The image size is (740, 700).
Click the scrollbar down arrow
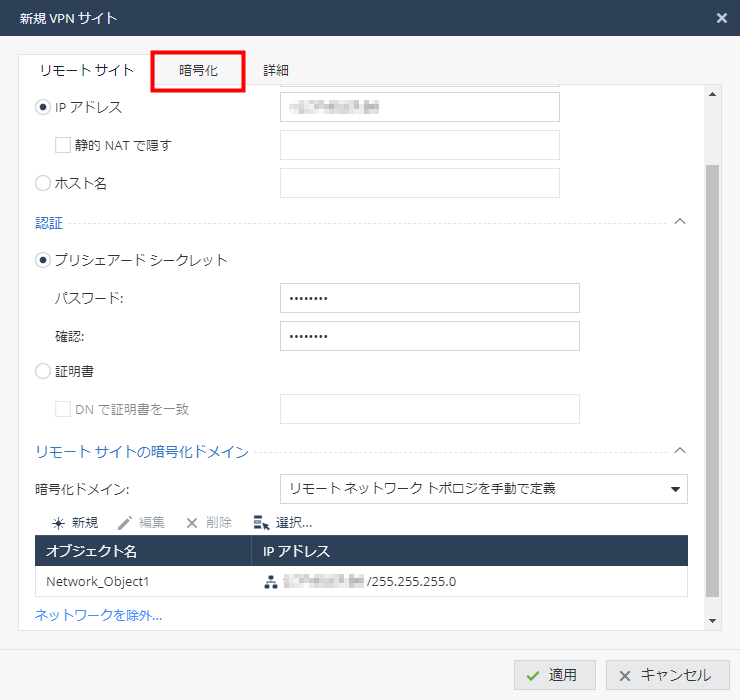tap(712, 621)
